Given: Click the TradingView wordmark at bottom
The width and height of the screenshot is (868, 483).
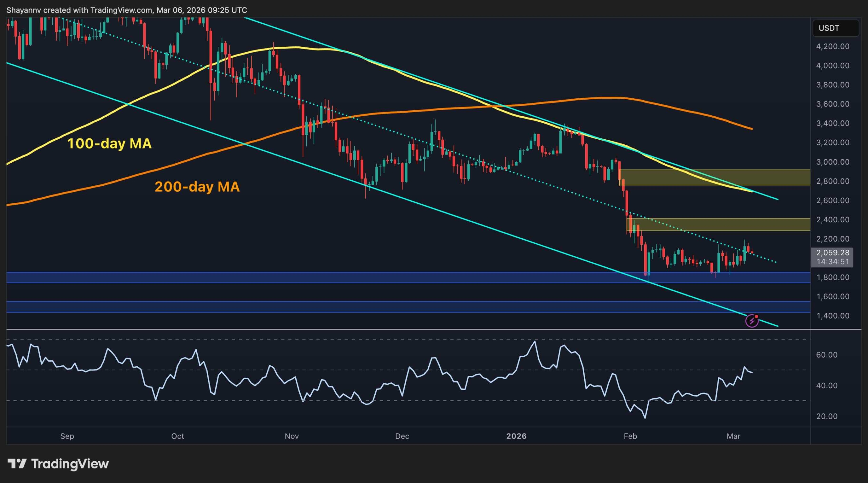Looking at the screenshot, I should 70,464.
